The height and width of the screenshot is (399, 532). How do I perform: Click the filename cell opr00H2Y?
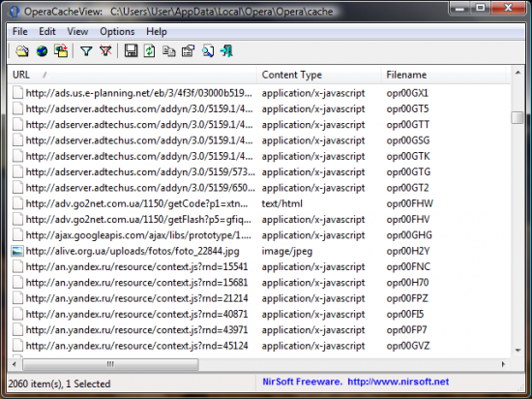coord(408,251)
